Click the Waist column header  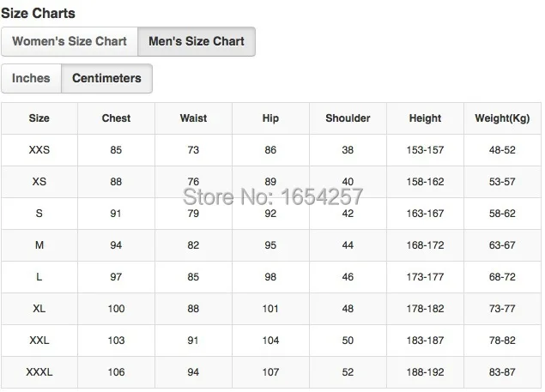193,118
